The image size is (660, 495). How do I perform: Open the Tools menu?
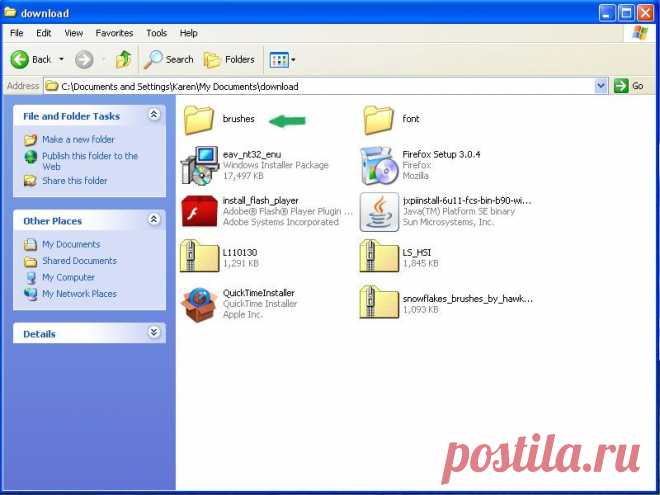(157, 33)
